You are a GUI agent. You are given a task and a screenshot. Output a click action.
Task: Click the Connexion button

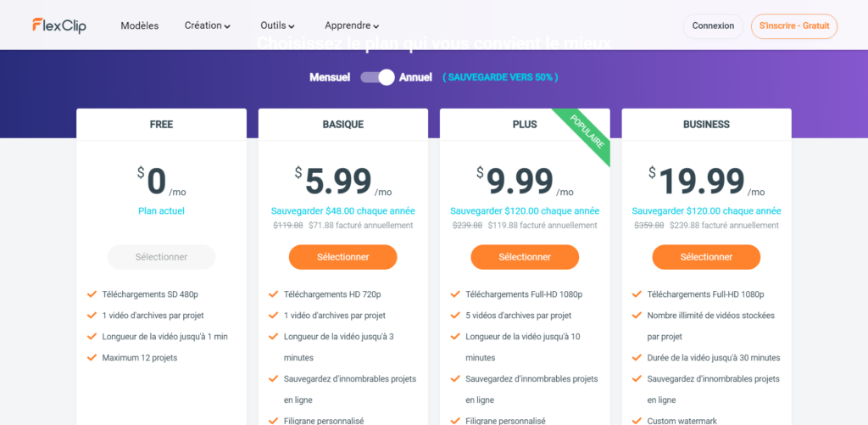pyautogui.click(x=713, y=26)
